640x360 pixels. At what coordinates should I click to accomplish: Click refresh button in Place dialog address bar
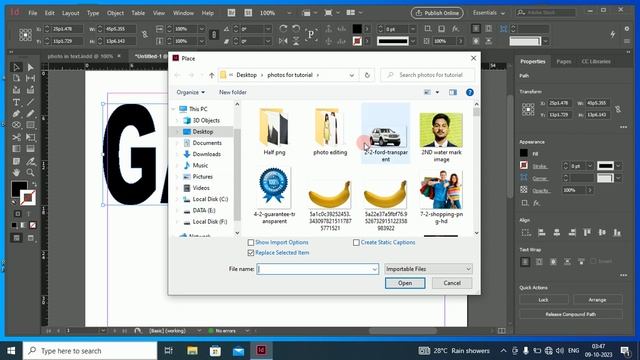(x=367, y=75)
